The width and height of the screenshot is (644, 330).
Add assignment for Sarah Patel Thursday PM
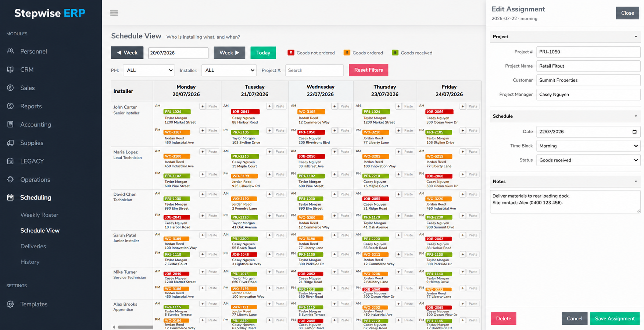398,254
